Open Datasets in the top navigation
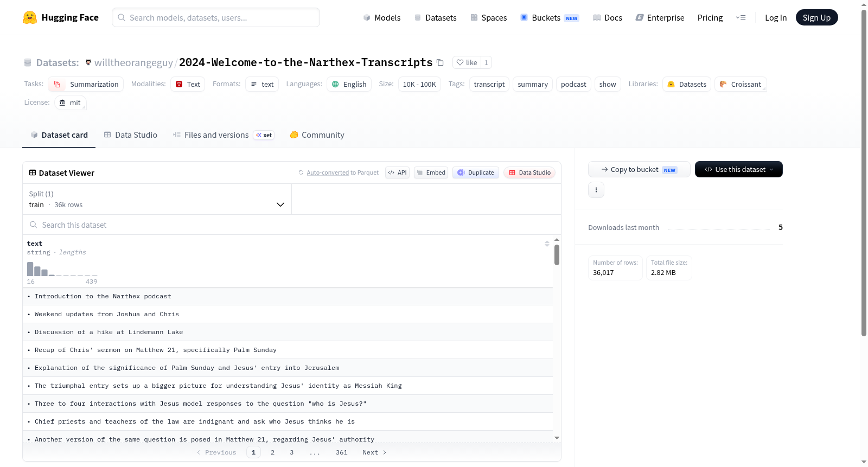 (x=436, y=17)
